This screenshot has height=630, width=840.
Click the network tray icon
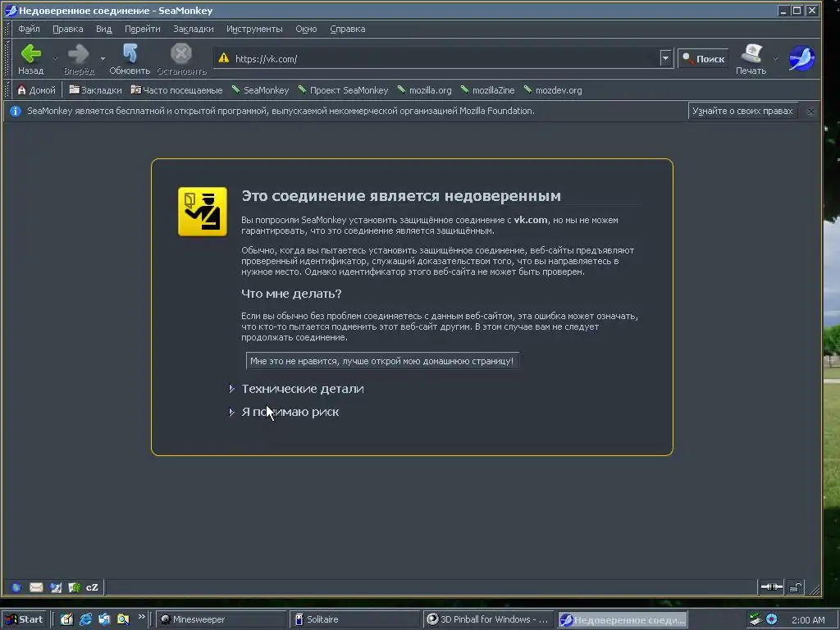[x=755, y=619]
